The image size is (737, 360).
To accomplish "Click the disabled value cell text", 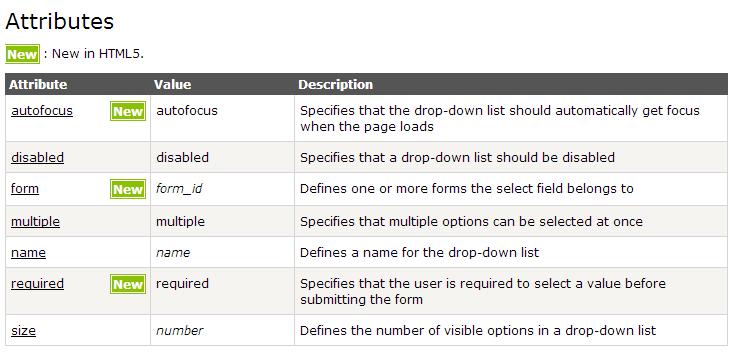I will (x=182, y=157).
